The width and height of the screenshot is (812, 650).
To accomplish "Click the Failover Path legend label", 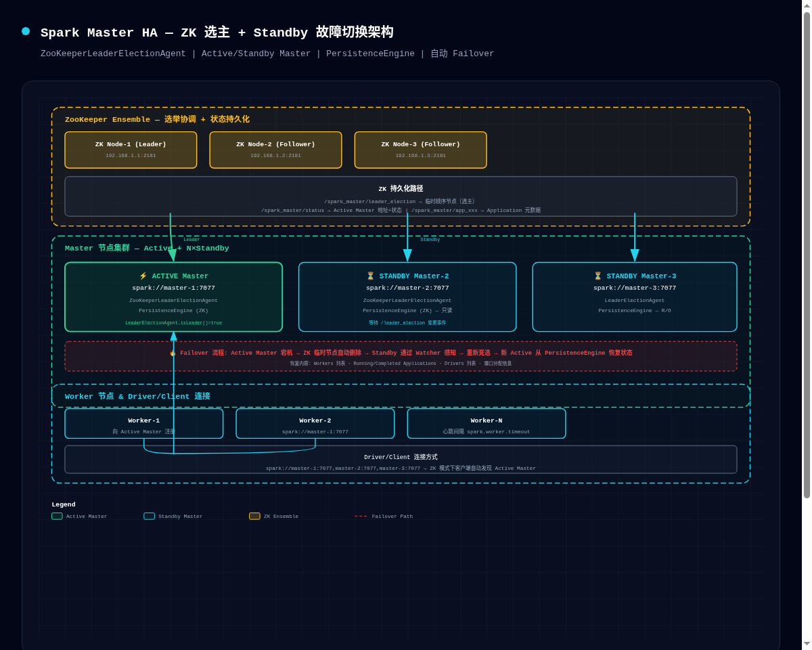I will (392, 517).
